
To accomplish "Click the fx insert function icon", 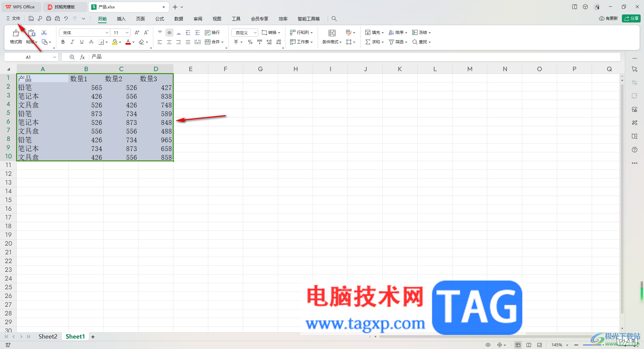I will 82,57.
